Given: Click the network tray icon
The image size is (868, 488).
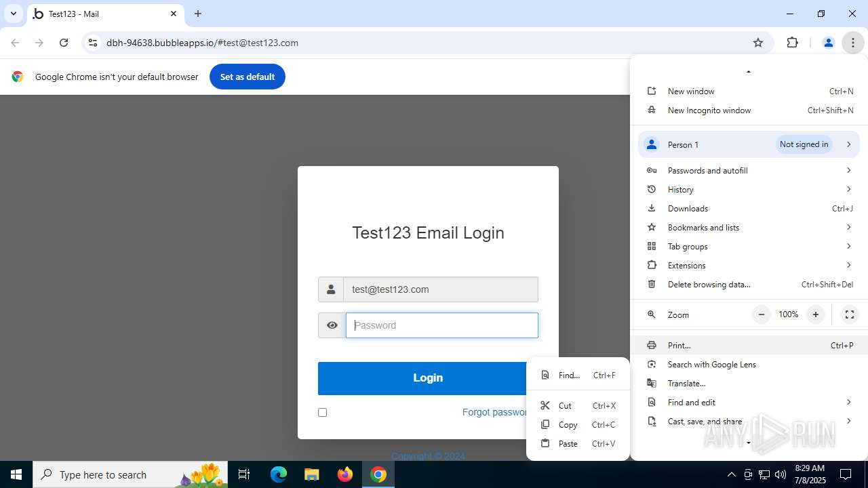Looking at the screenshot, I should [x=764, y=474].
